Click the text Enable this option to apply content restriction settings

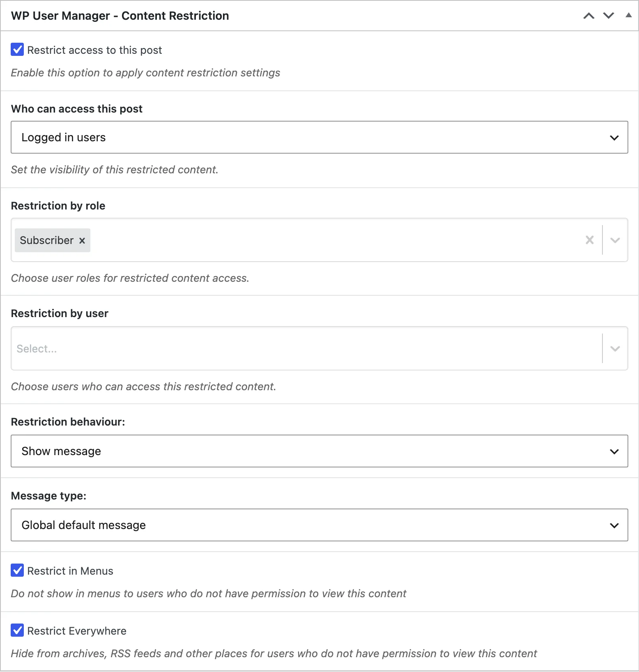click(x=145, y=73)
